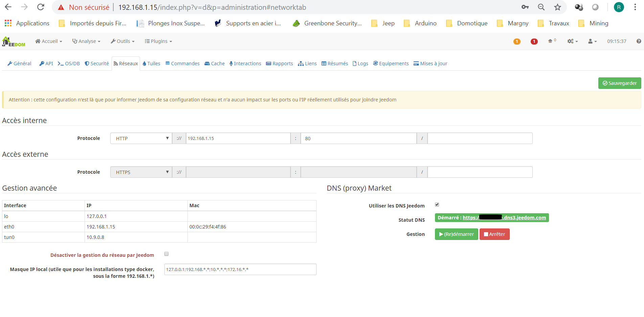Expand the Accueil menu
This screenshot has width=644, height=317.
[x=49, y=41]
